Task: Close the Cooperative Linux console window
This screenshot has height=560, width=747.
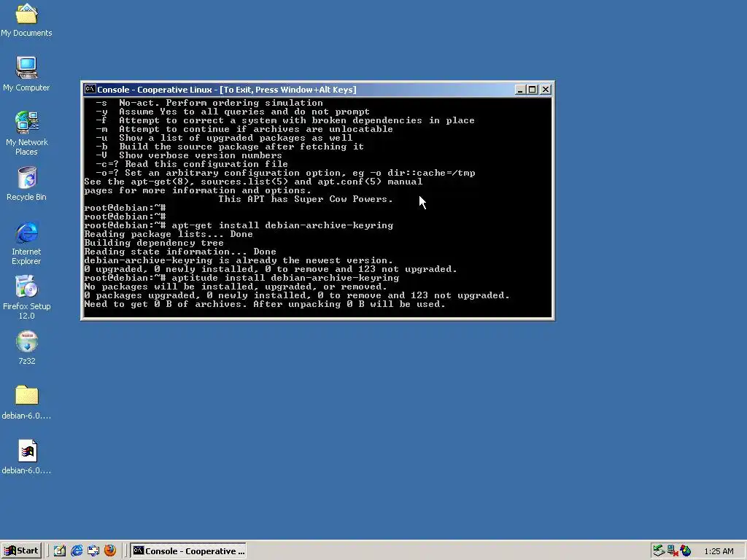Action: coord(546,90)
